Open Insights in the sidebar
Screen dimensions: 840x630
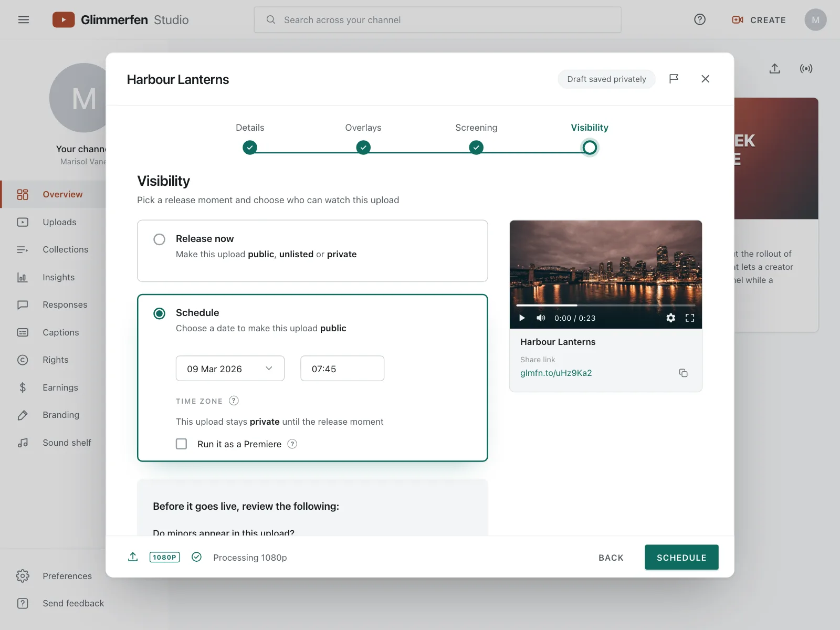53,277
